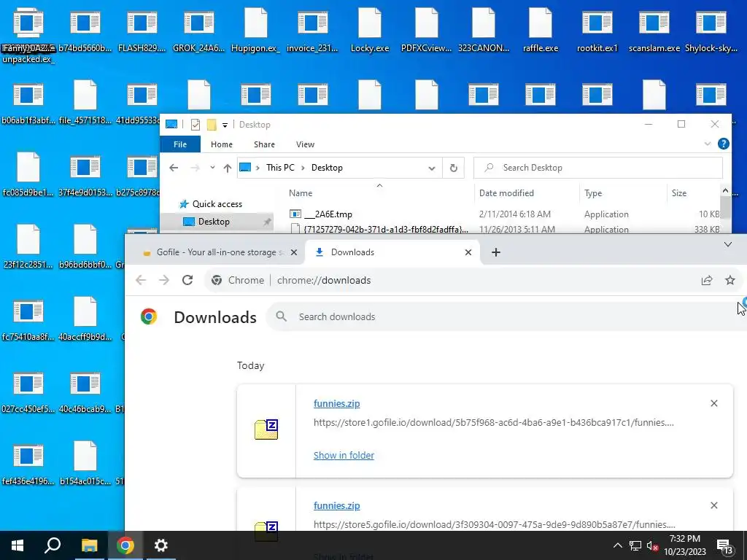The image size is (747, 560).
Task: Open Chrome tab search chevron
Action: click(x=727, y=245)
